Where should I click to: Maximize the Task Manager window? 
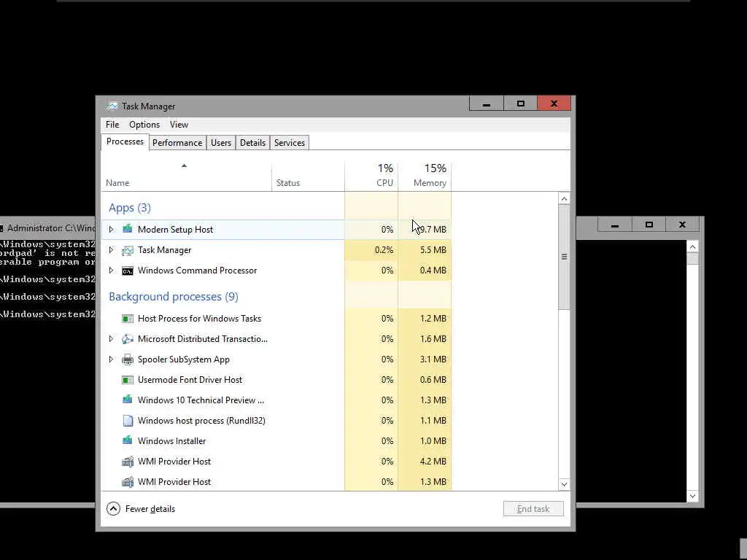pyautogui.click(x=520, y=104)
